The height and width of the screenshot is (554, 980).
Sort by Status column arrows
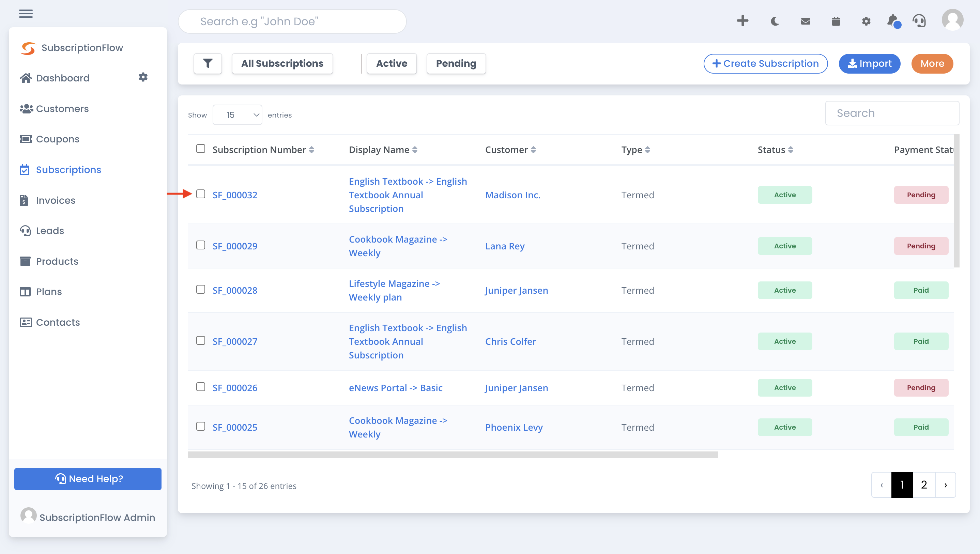pos(791,150)
